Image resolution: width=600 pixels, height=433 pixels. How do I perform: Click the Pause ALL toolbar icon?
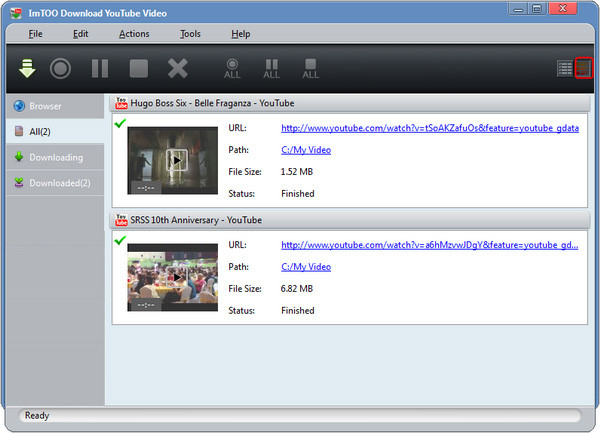pos(271,69)
